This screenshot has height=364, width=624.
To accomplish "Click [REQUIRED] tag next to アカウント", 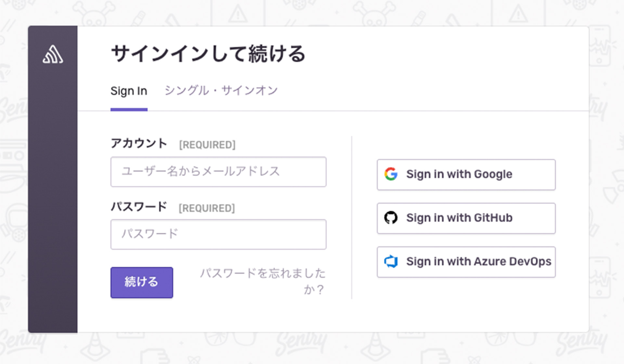I will tap(207, 145).
